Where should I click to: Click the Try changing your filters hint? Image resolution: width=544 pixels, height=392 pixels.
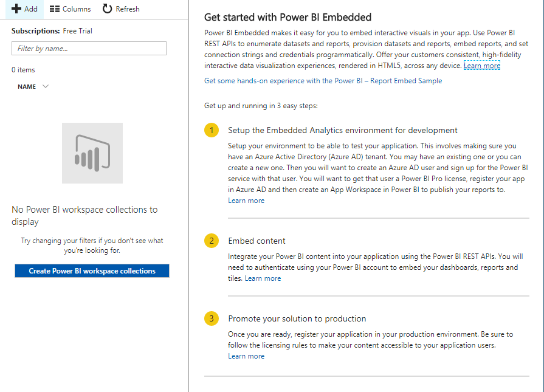92,246
